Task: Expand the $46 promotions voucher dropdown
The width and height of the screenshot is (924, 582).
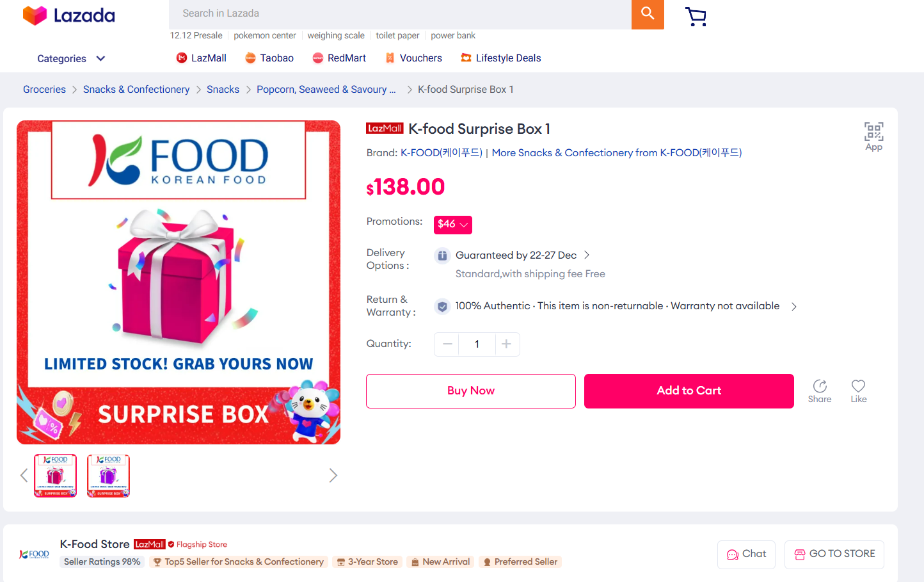Action: click(453, 225)
